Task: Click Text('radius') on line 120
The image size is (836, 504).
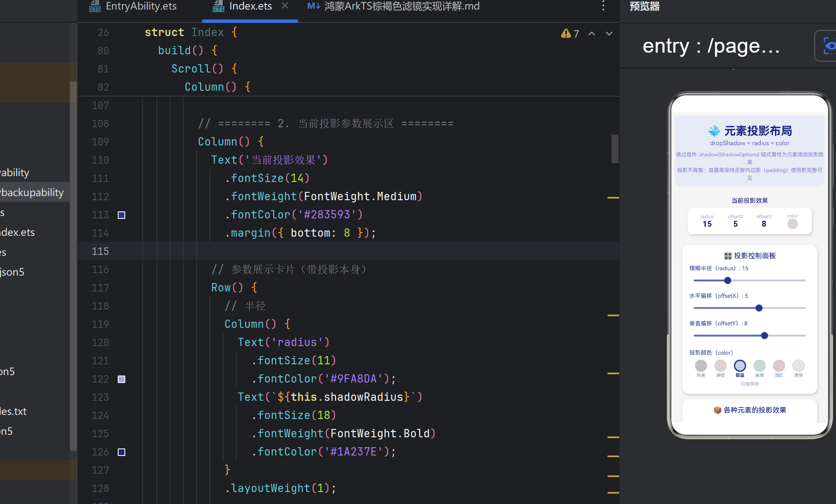Action: pyautogui.click(x=284, y=342)
